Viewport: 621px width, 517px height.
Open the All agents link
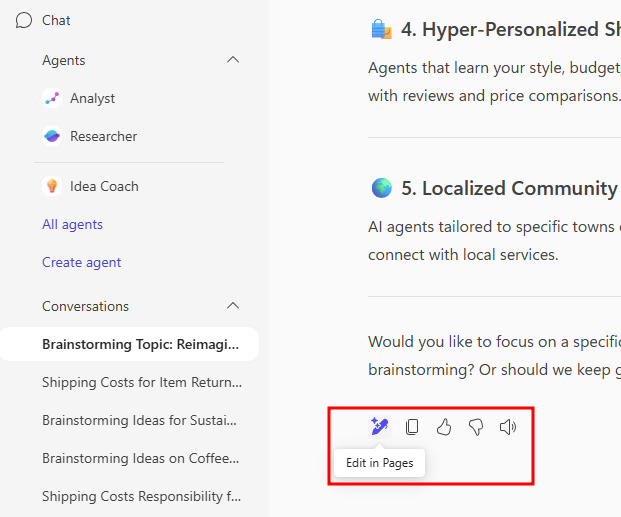[x=72, y=224]
